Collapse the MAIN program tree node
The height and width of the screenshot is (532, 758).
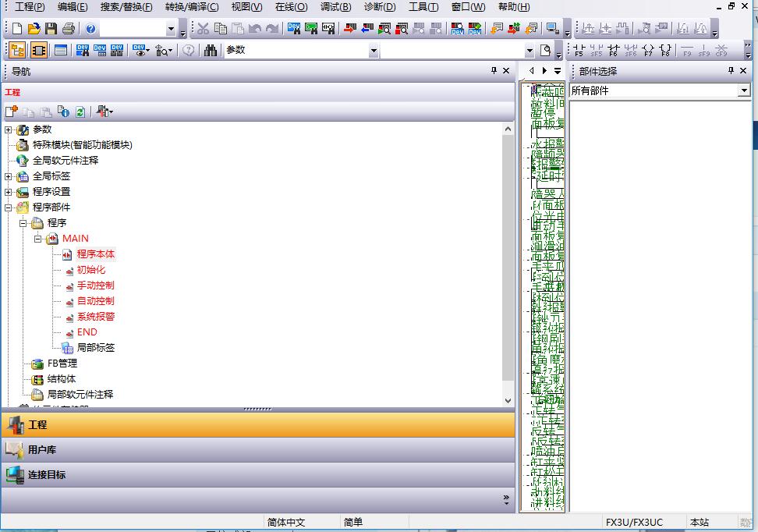pos(38,239)
